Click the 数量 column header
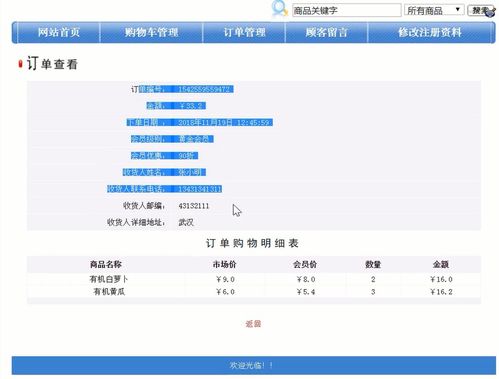This screenshot has height=379, width=499. pos(373,264)
